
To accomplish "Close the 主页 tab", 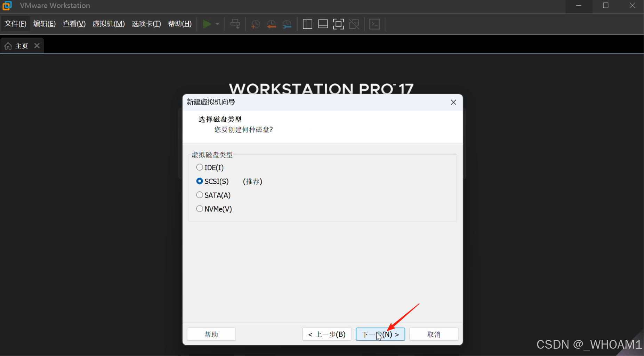I will [37, 46].
